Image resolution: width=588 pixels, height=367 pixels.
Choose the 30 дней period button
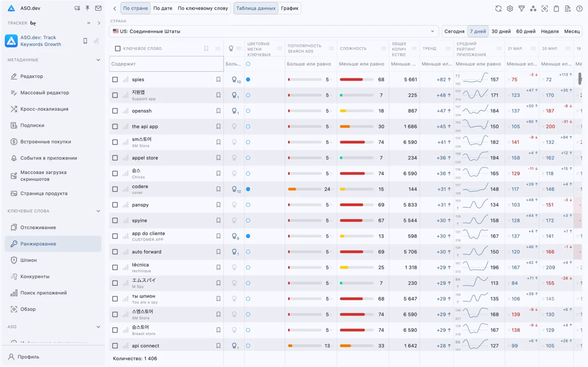click(501, 31)
